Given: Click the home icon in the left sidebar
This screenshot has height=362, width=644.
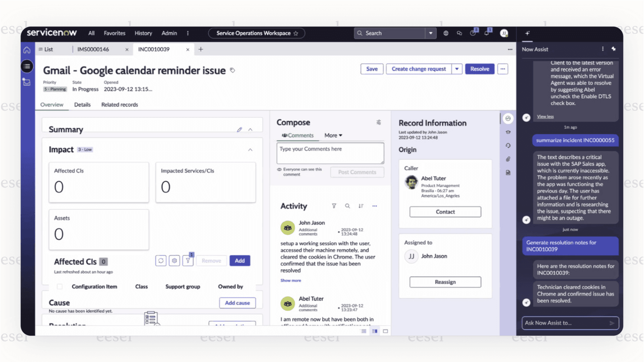Looking at the screenshot, I should [x=26, y=49].
